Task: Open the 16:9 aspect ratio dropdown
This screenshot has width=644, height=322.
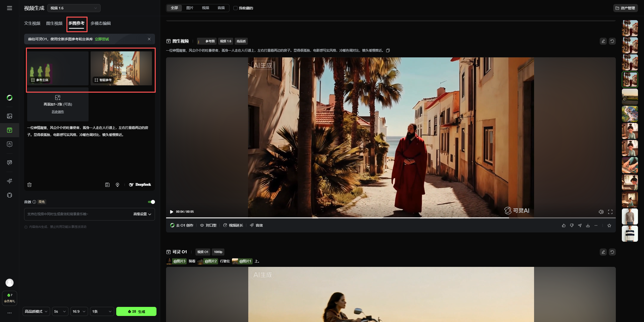Action: tap(79, 311)
